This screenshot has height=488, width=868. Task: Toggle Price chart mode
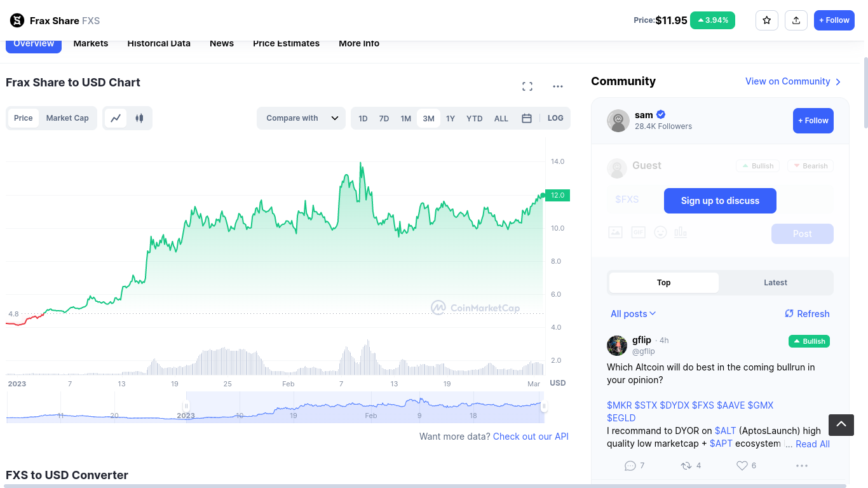point(24,118)
